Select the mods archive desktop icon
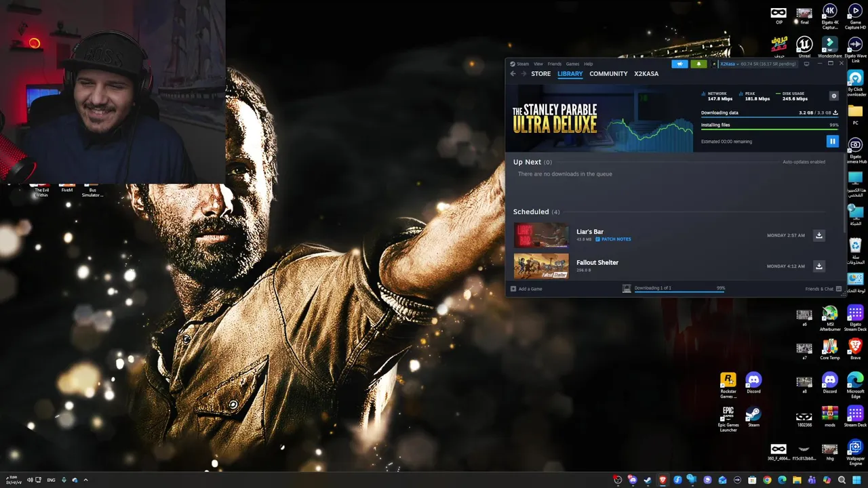This screenshot has height=488, width=868. pyautogui.click(x=829, y=416)
